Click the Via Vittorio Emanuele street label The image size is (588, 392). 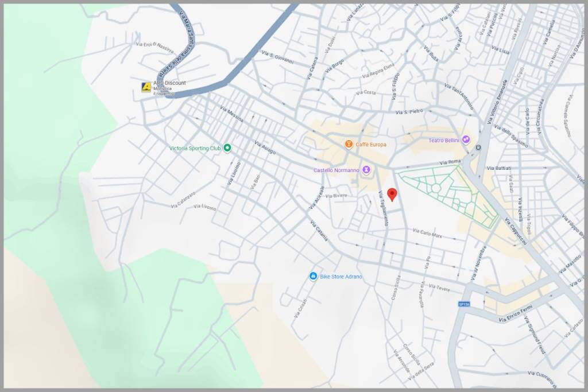click(497, 102)
